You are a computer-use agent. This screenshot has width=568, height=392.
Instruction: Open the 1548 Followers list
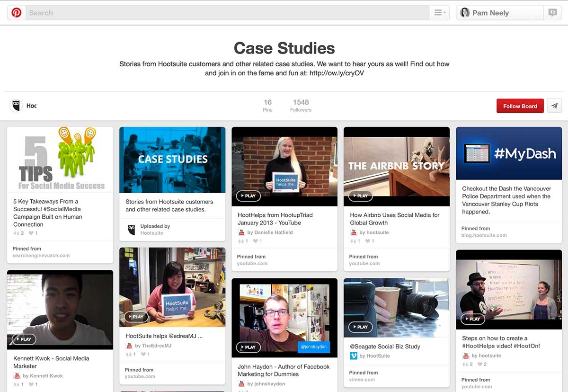pos(301,106)
